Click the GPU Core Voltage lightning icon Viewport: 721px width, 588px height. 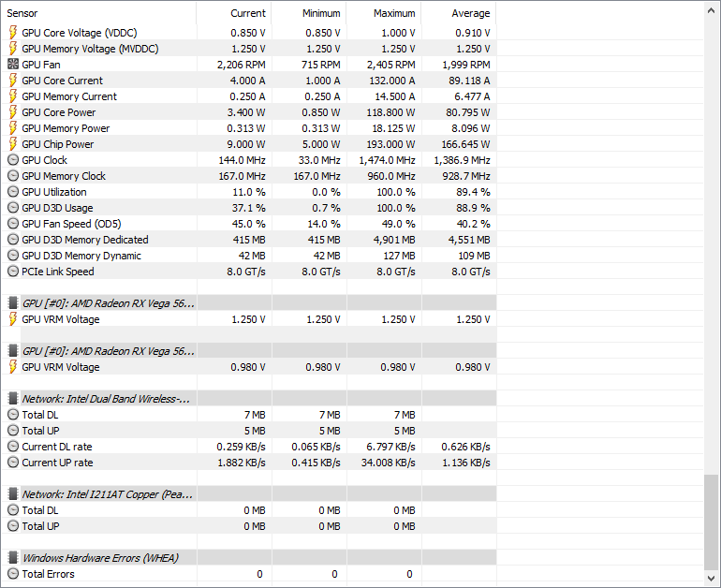click(13, 33)
